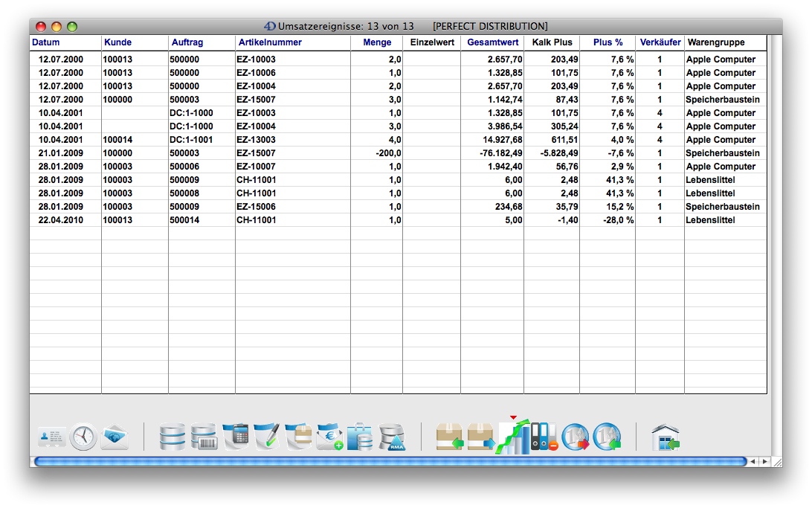Sort by the Plus % column header
The width and height of the screenshot is (812, 508).
tap(608, 42)
